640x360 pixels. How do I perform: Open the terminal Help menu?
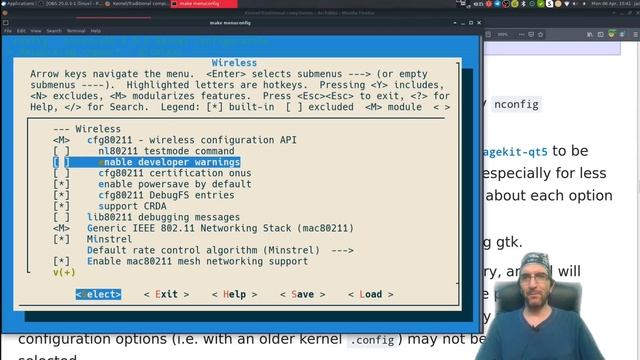point(96,31)
